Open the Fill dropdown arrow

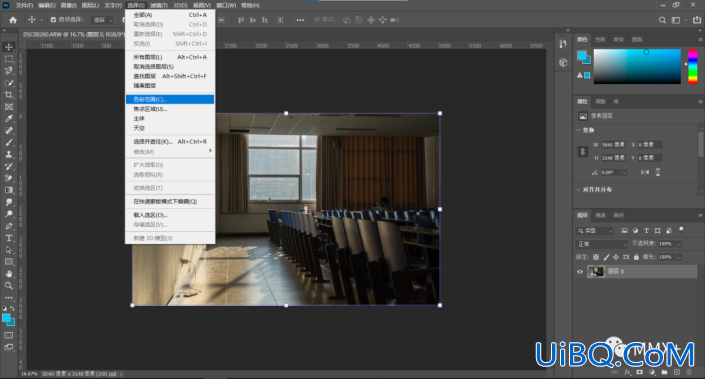click(679, 257)
